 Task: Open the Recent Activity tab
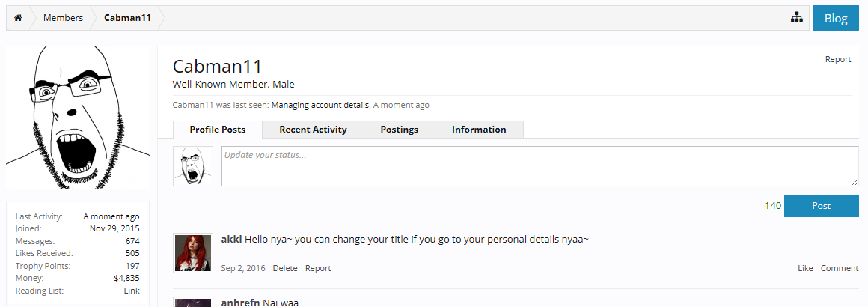coord(313,130)
